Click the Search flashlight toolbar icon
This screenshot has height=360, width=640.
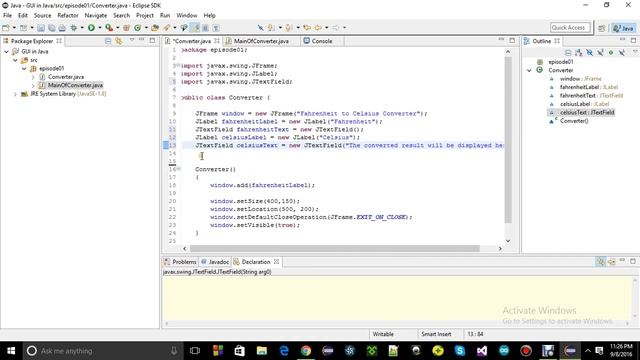[167, 28]
